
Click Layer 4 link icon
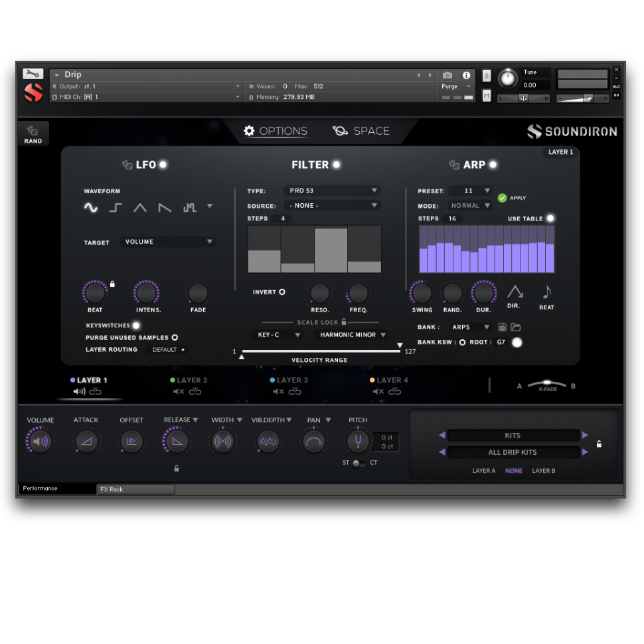click(x=394, y=392)
